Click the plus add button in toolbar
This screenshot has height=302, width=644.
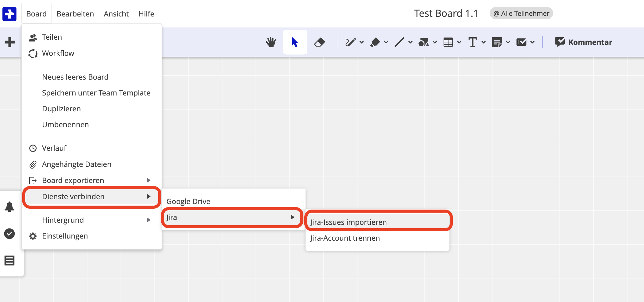click(10, 42)
